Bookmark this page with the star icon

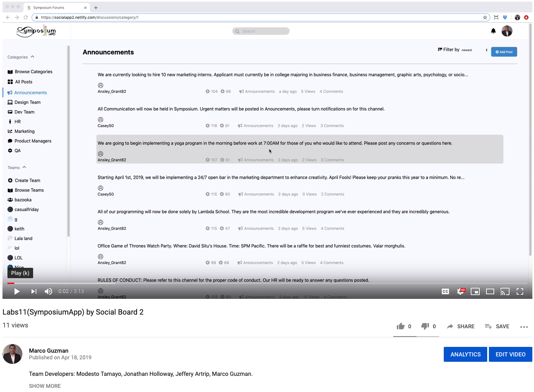pyautogui.click(x=485, y=17)
